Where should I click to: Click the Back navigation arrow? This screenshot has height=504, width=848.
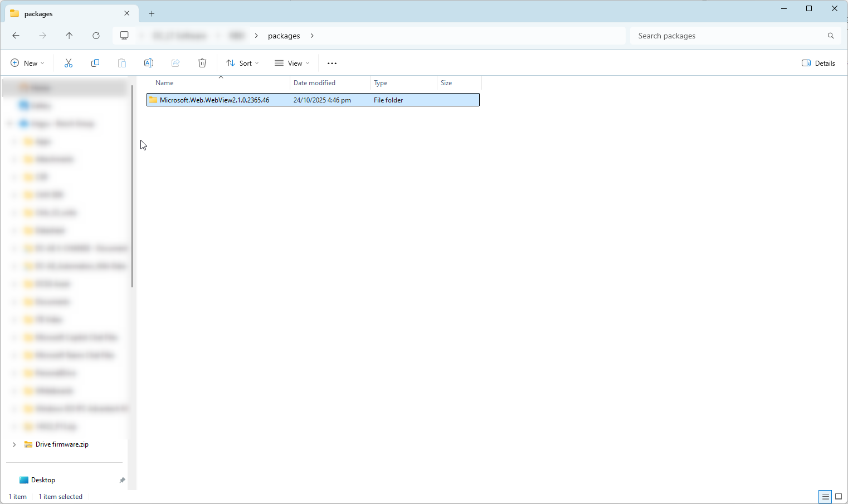point(16,36)
